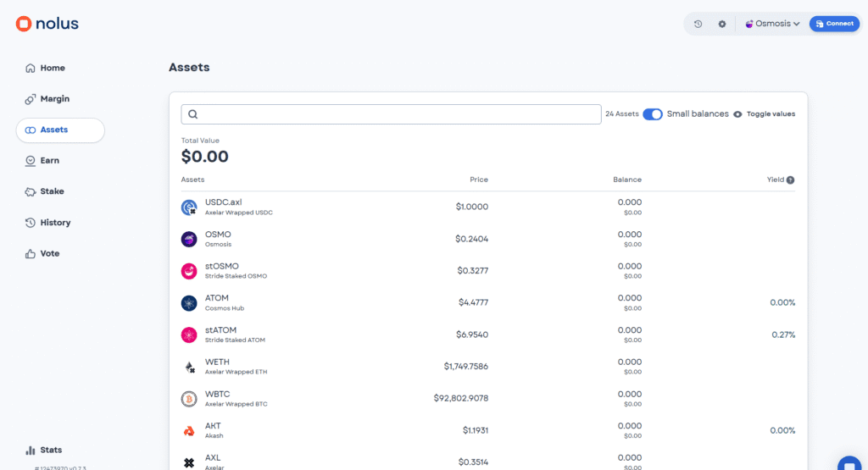The image size is (868, 470).
Task: Click the Balance column header
Action: coord(627,180)
